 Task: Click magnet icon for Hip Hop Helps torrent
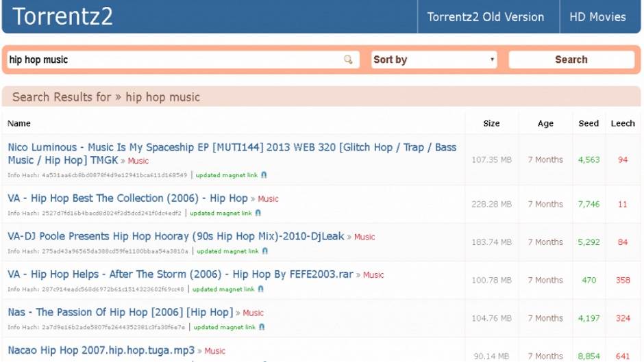click(260, 289)
